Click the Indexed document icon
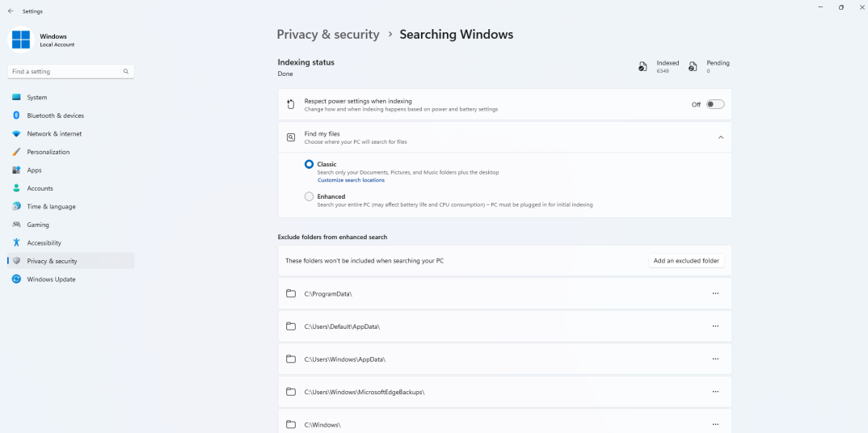The width and height of the screenshot is (868, 433). 643,67
